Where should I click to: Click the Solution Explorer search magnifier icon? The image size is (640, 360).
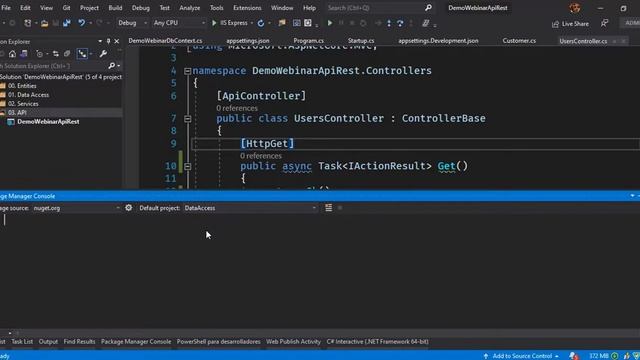click(111, 66)
